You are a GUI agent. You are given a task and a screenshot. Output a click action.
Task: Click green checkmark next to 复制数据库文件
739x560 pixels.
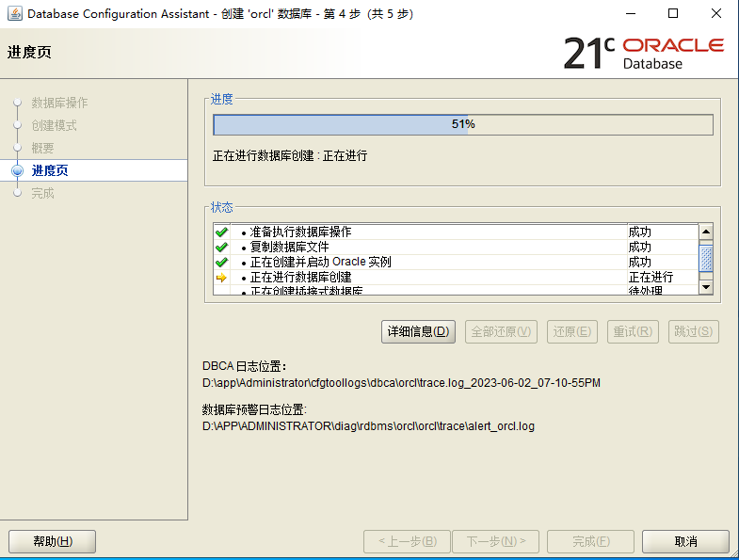221,247
